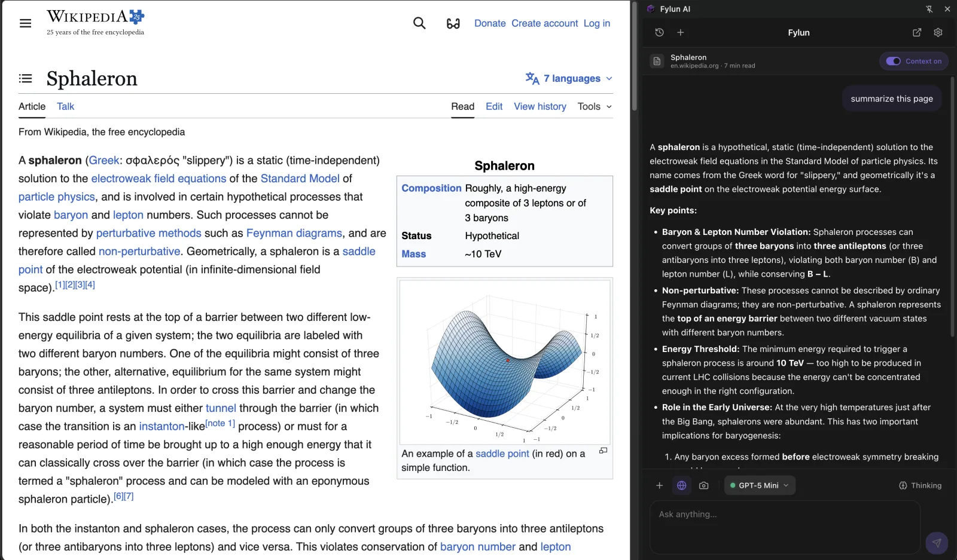Open electroweak field equations link
This screenshot has height=560, width=957.
coord(159,179)
